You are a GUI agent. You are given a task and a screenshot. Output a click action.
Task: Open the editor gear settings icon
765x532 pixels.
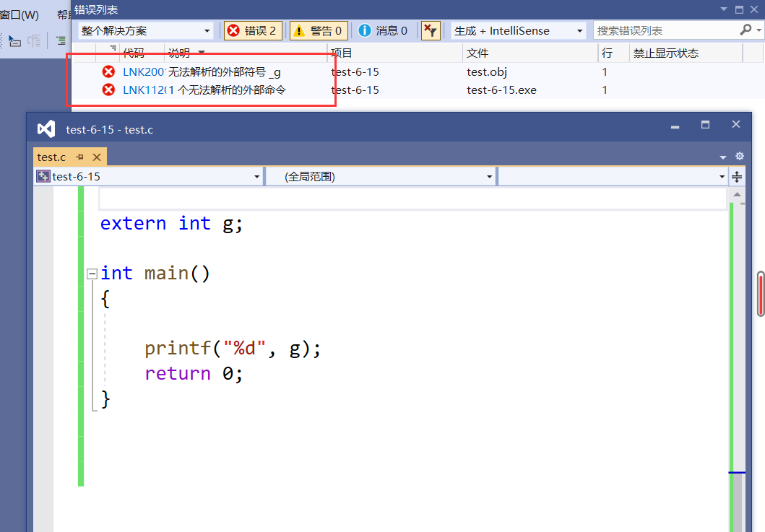[x=740, y=156]
